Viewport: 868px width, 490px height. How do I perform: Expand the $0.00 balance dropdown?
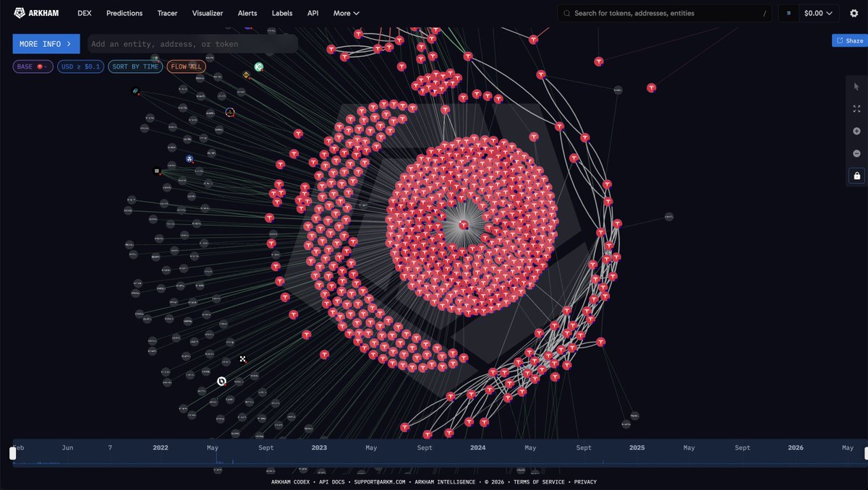(819, 13)
